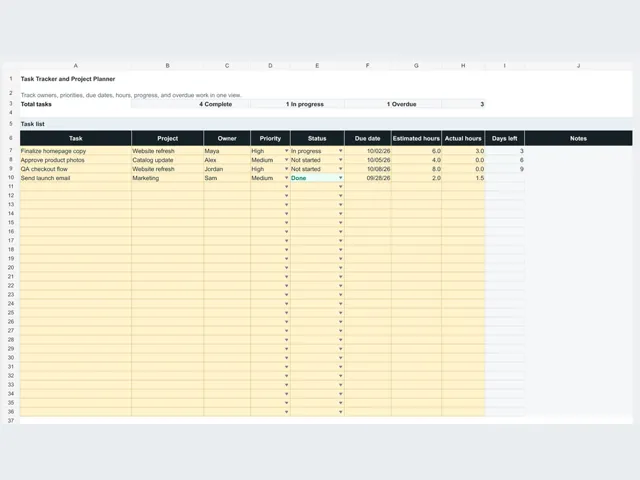
Task: Click the Estimated hours header cell
Action: click(x=416, y=138)
